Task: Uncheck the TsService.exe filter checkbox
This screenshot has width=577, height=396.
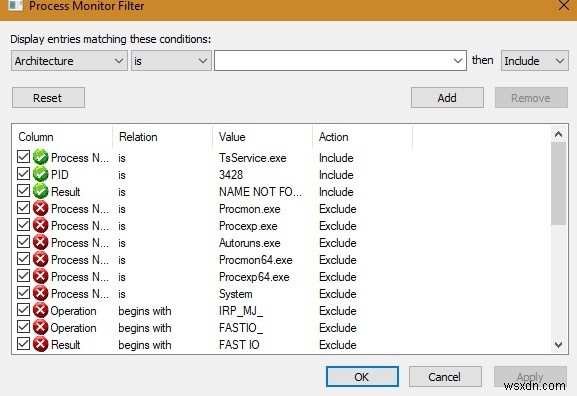Action: (24, 156)
